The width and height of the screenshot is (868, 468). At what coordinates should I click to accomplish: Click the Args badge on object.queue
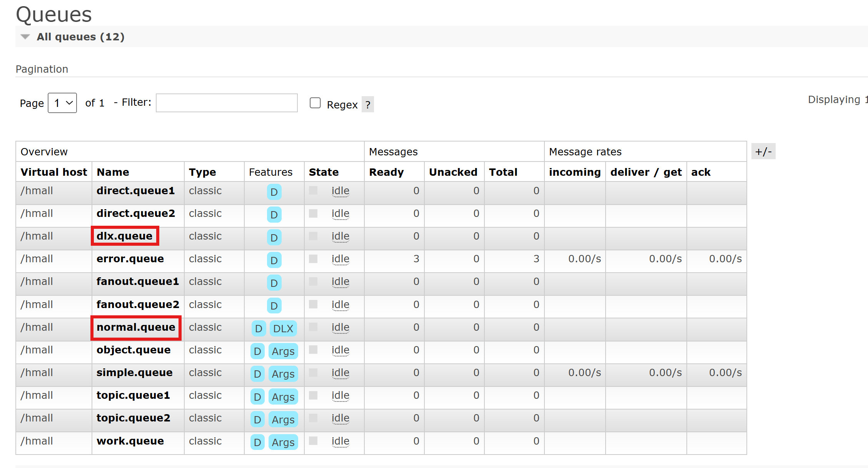point(283,351)
